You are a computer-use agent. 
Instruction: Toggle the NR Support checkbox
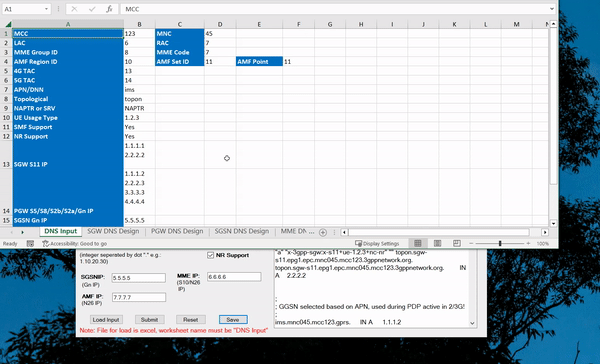210,255
